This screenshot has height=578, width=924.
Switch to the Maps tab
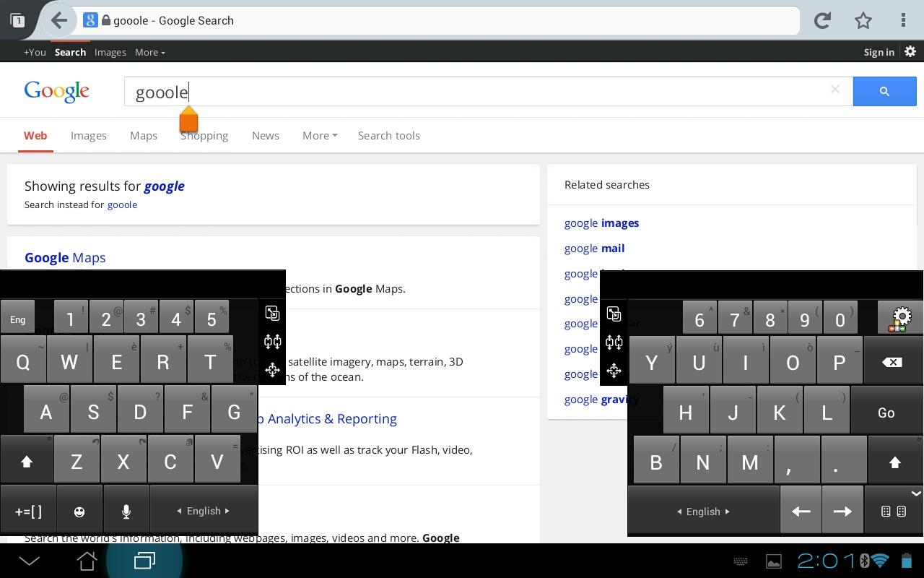coord(144,135)
